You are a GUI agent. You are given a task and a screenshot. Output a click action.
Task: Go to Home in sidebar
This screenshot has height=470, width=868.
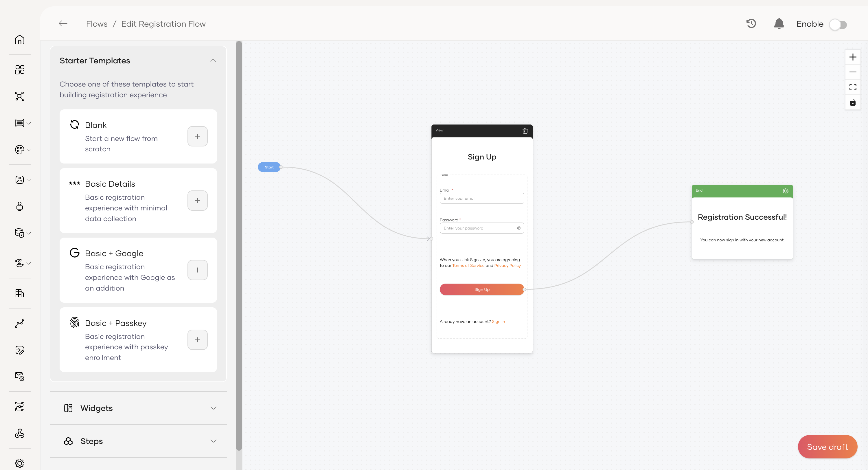(x=20, y=40)
